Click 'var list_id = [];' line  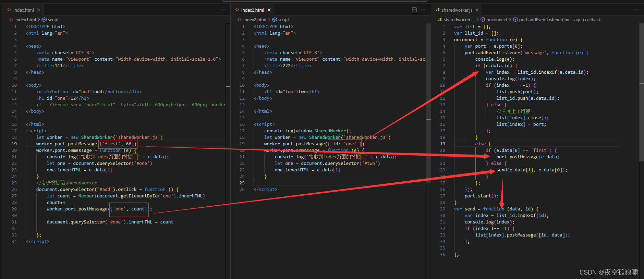[476, 33]
